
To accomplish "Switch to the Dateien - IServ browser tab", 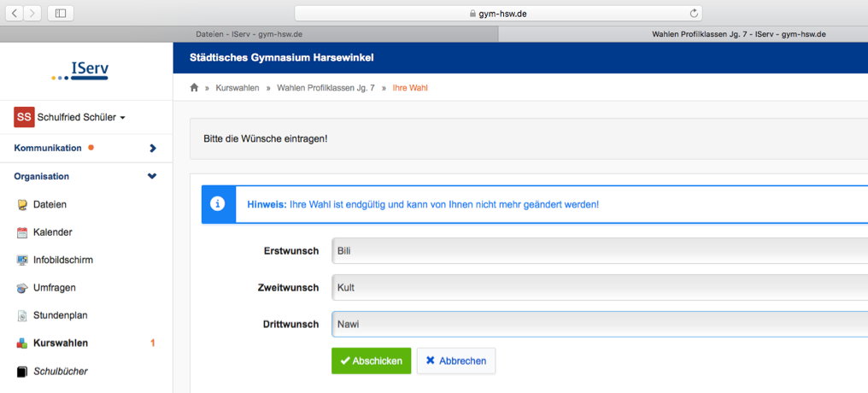I will click(249, 34).
